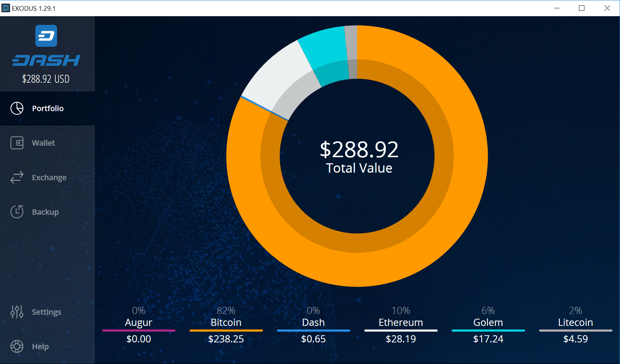Click the Bitcoin orange underline bar

[x=225, y=330]
